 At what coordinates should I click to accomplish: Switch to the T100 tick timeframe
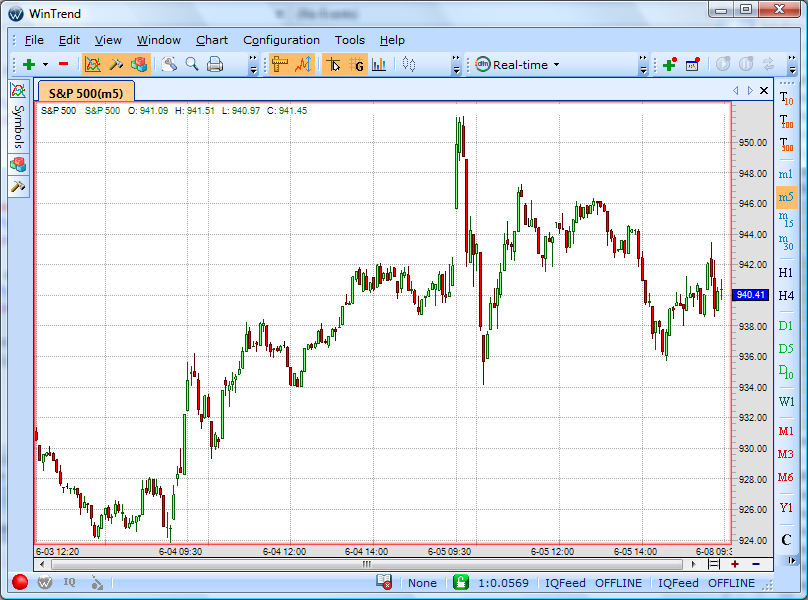pyautogui.click(x=786, y=121)
